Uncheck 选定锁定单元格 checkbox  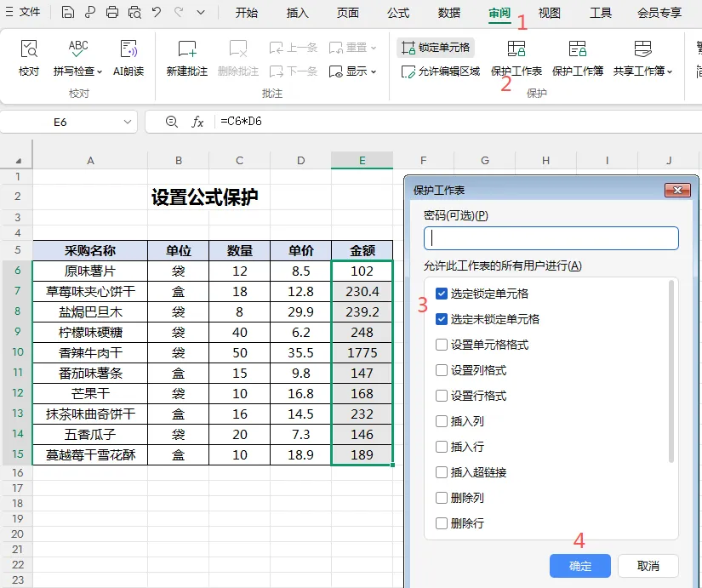[442, 294]
